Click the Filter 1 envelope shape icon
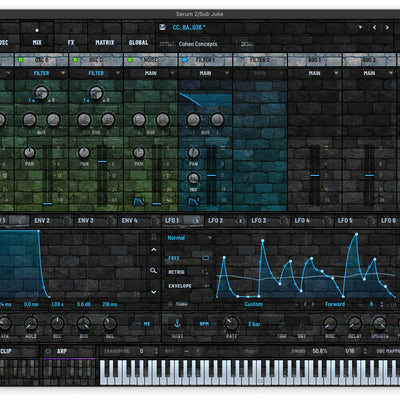Viewport: 400px width, 400px height. [x=193, y=201]
